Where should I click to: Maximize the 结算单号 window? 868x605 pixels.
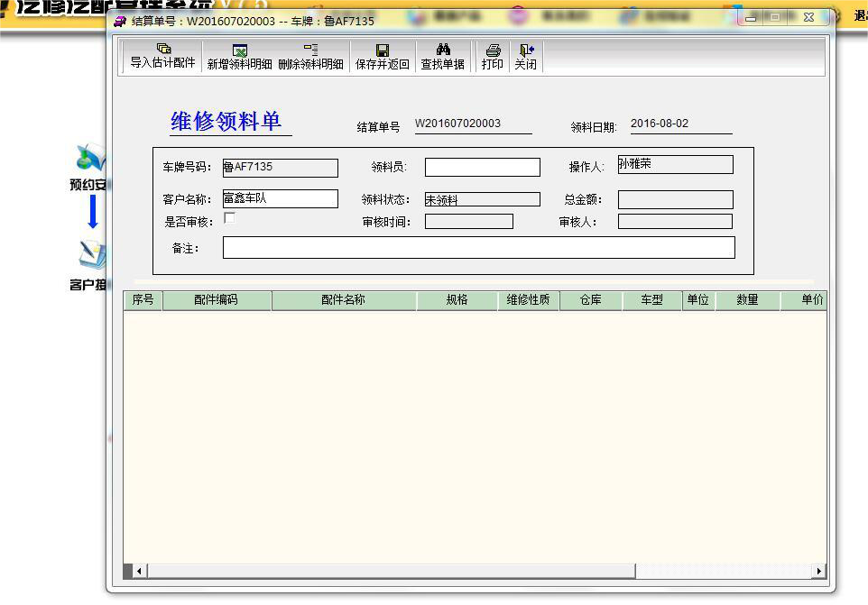tap(775, 18)
